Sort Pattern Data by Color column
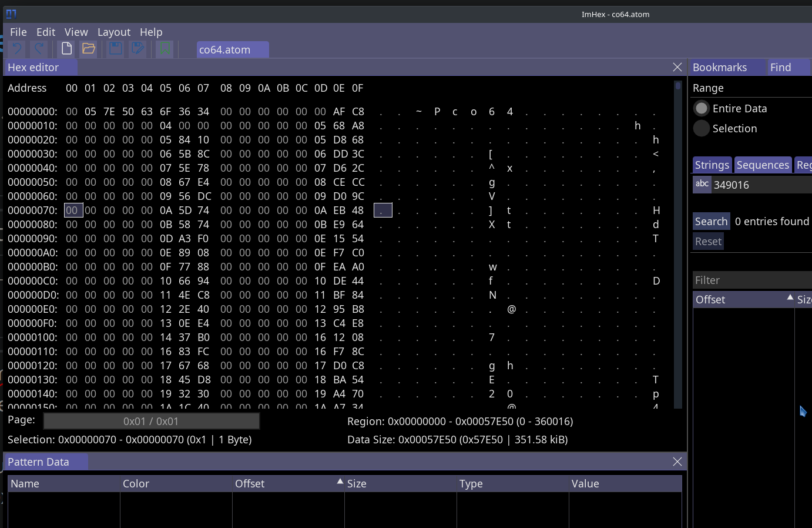The width and height of the screenshot is (812, 528). point(176,483)
